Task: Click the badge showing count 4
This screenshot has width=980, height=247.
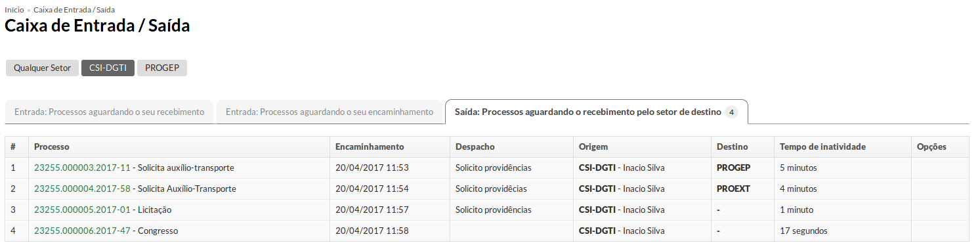Action: coord(731,112)
